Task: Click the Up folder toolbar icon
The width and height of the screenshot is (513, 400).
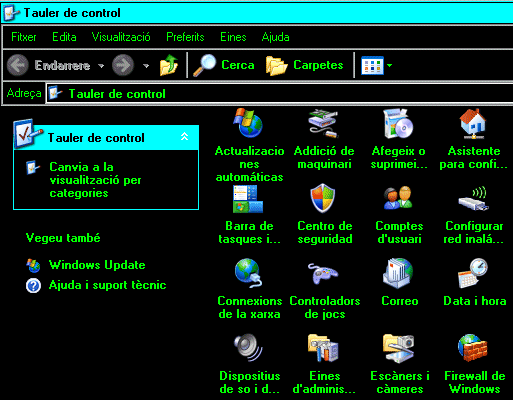Action: [x=169, y=65]
